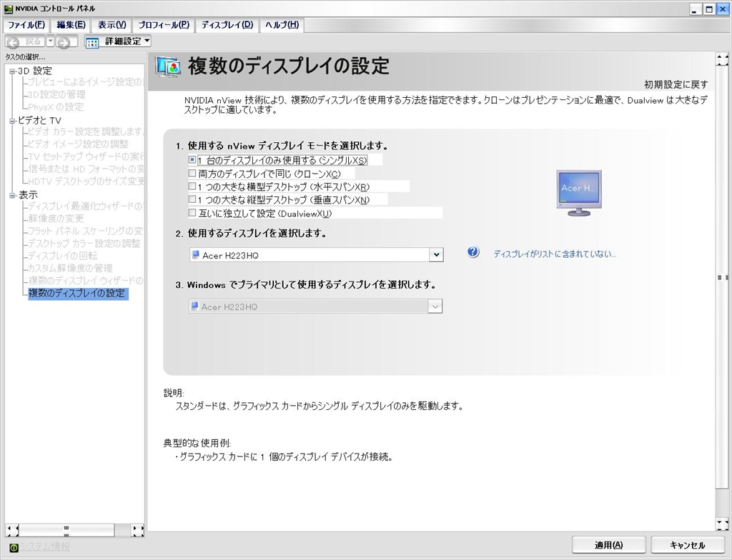The image size is (732, 560).
Task: Click the task tree scroll right arrow
Action: pyautogui.click(x=138, y=530)
